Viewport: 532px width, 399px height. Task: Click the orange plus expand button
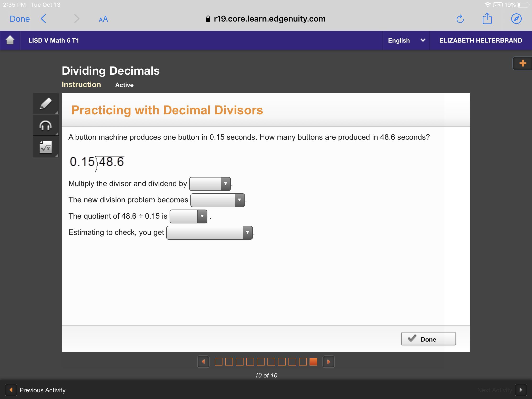(x=522, y=63)
